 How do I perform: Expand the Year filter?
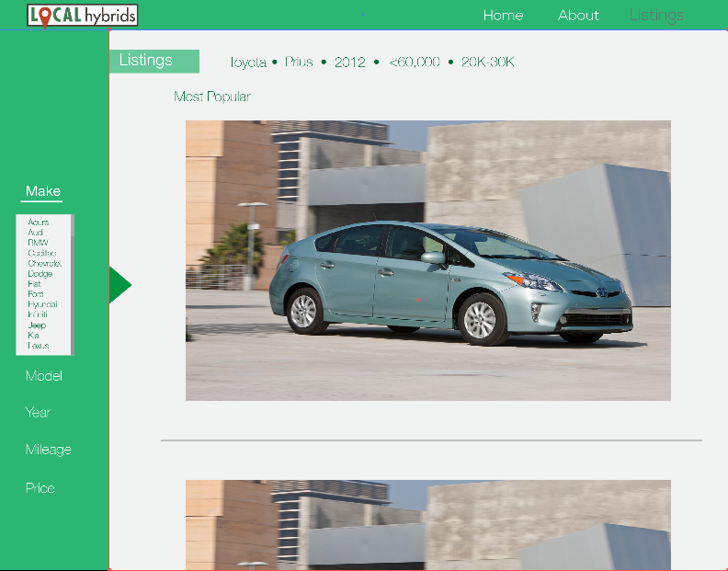(37, 413)
